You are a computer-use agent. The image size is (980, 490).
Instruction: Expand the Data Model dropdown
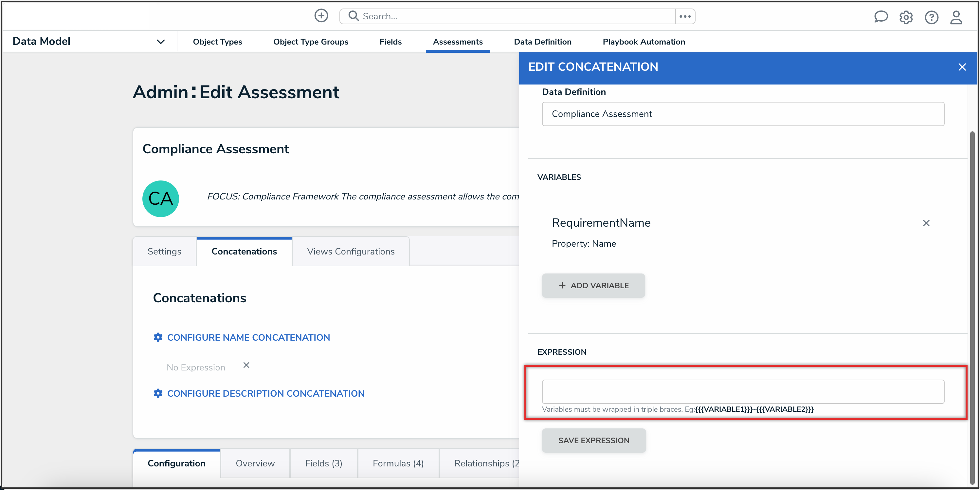pos(160,42)
